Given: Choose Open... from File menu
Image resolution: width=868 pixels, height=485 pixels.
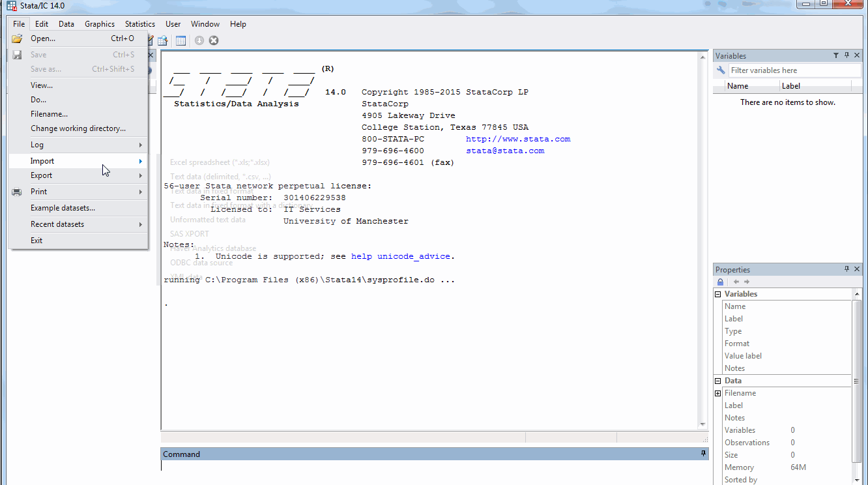Looking at the screenshot, I should pos(78,38).
